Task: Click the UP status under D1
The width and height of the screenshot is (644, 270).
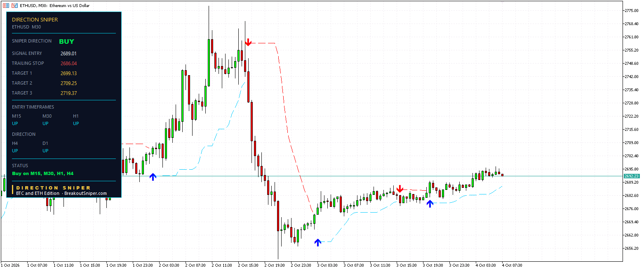Action: point(46,151)
